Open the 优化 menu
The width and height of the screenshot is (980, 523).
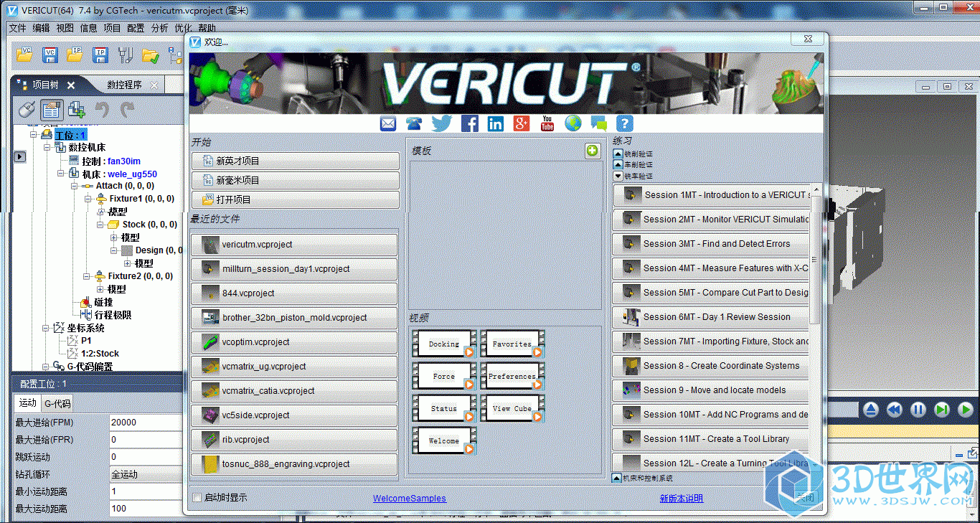(x=183, y=28)
